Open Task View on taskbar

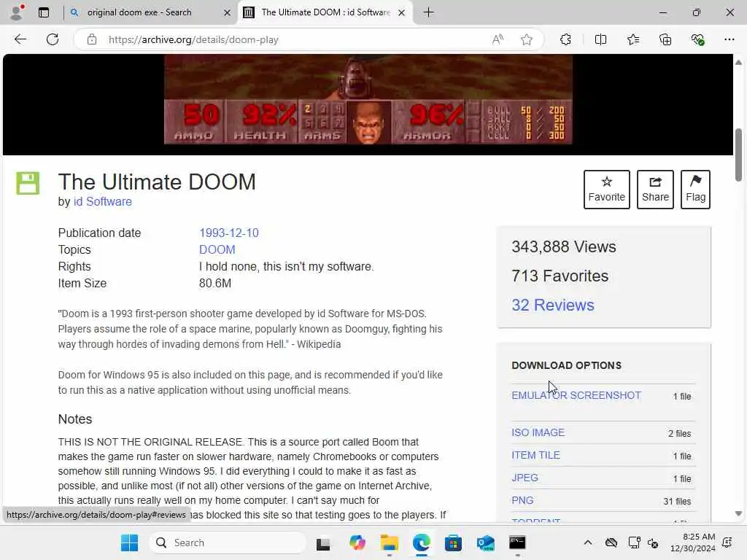click(x=323, y=542)
